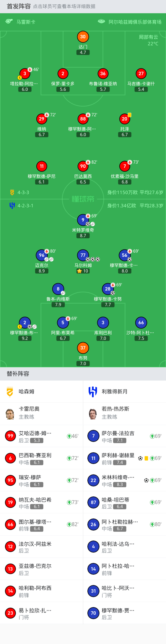Open coach 若热-热苏斯 profile photo

click(93, 413)
